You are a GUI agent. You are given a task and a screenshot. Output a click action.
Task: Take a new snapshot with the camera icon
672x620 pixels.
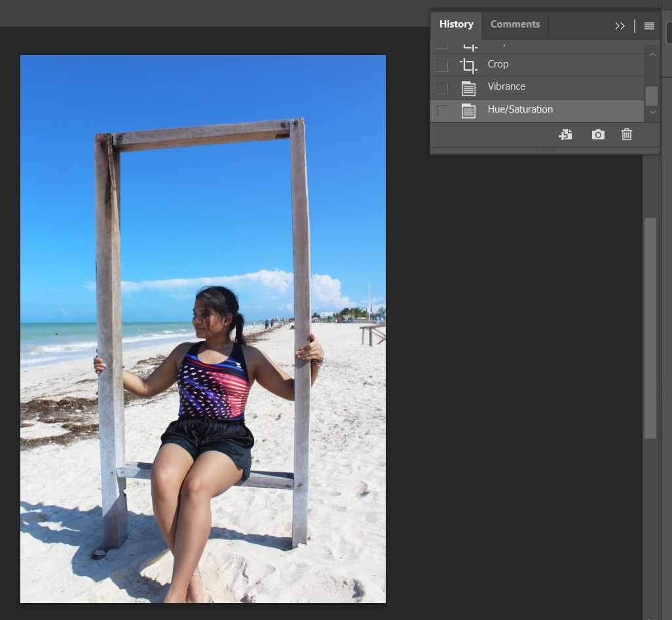pos(598,134)
